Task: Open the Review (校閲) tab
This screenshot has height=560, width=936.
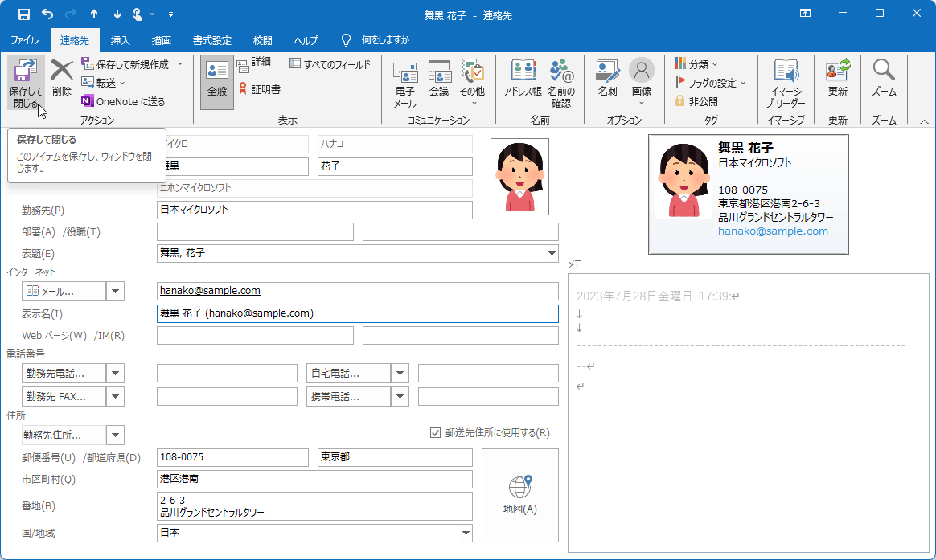Action: (x=263, y=40)
